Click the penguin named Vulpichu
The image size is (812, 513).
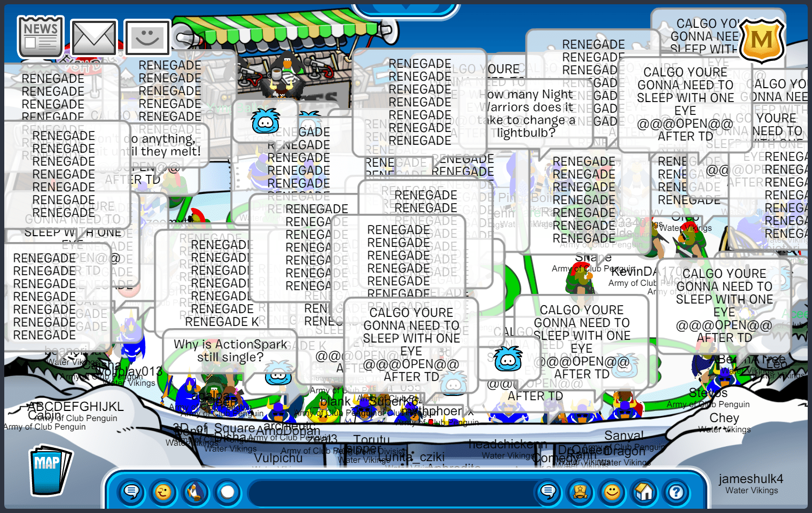click(x=278, y=458)
